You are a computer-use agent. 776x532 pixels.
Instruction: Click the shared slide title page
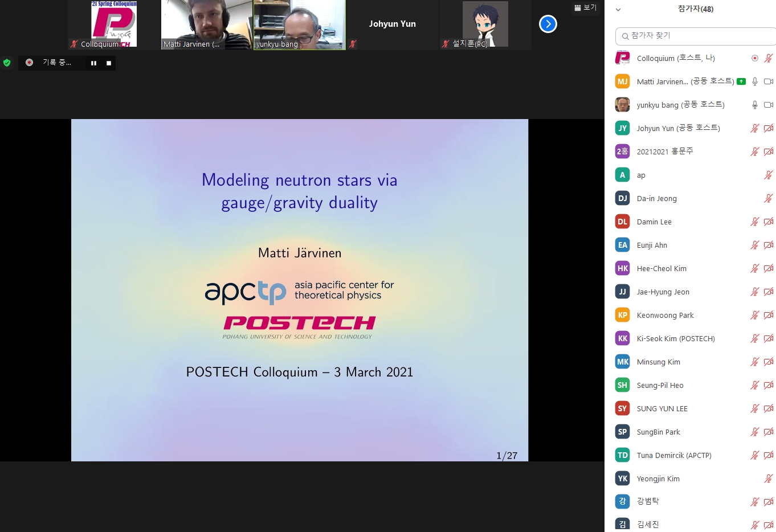click(300, 290)
